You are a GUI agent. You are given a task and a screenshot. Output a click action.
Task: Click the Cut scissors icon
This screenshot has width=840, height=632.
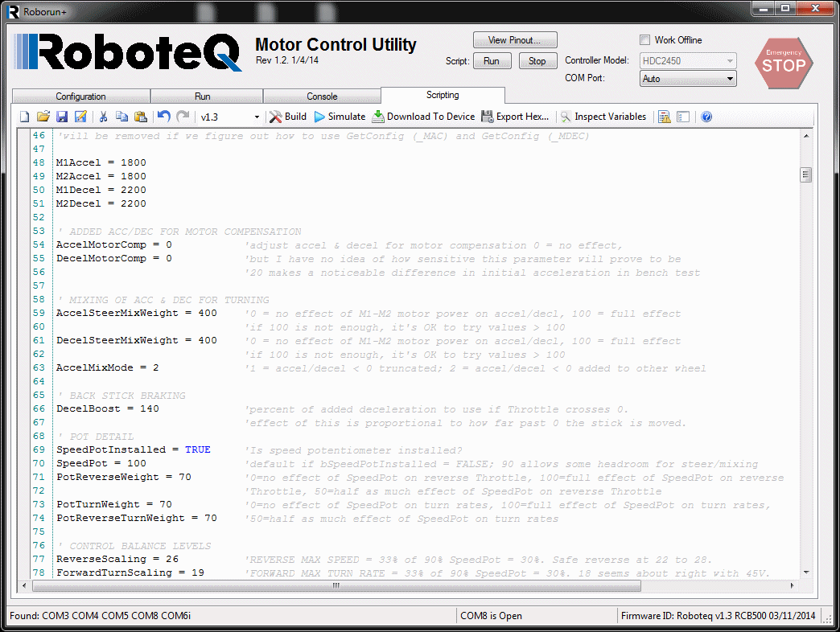point(103,117)
